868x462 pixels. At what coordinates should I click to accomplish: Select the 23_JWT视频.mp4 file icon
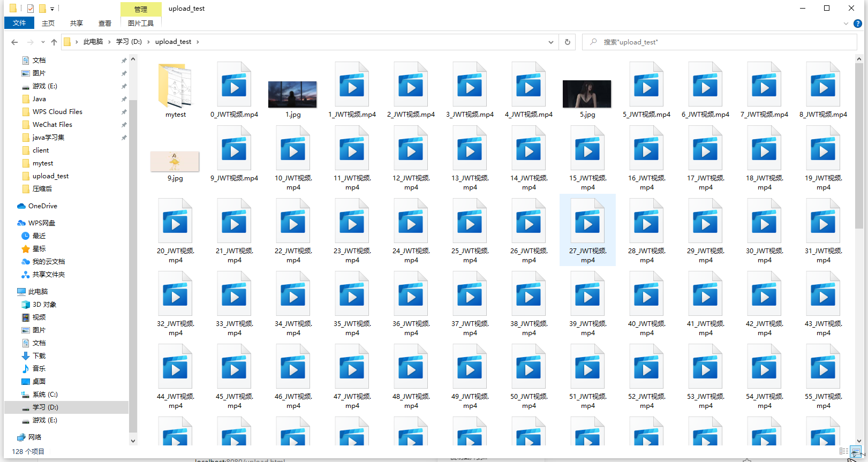[352, 221]
